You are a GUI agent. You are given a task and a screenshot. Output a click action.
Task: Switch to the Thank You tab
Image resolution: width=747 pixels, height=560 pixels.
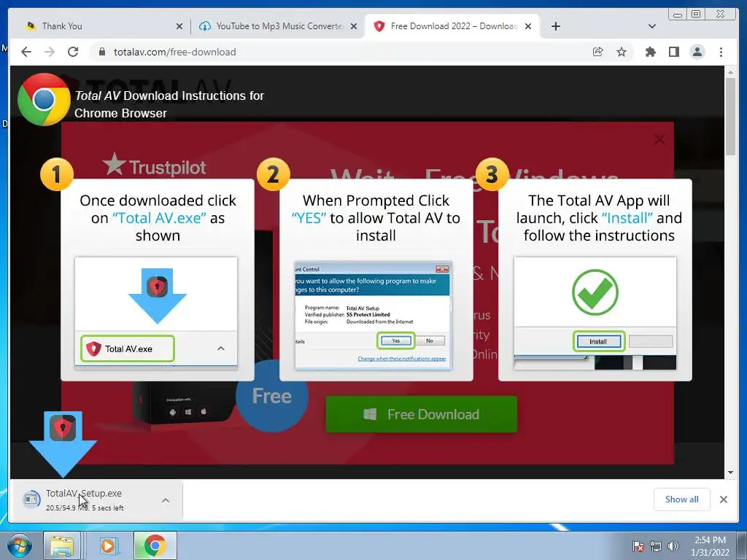point(101,26)
